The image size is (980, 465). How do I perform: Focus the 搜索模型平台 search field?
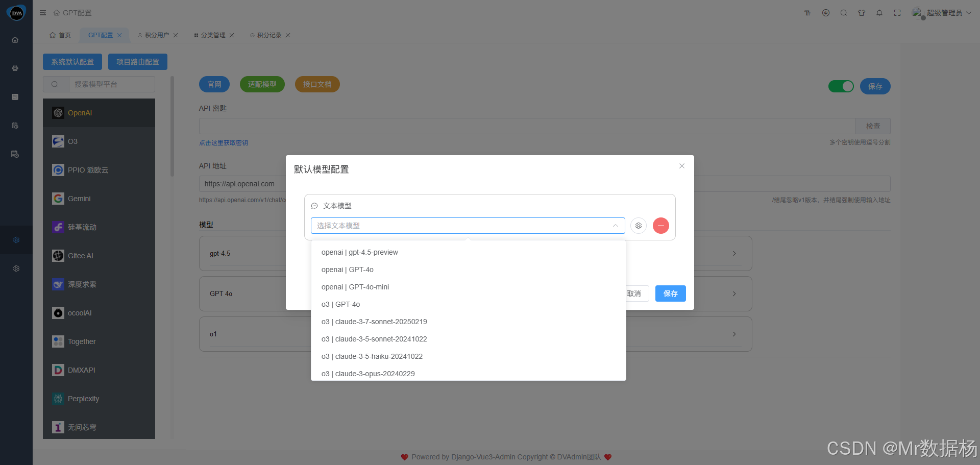[x=112, y=84]
